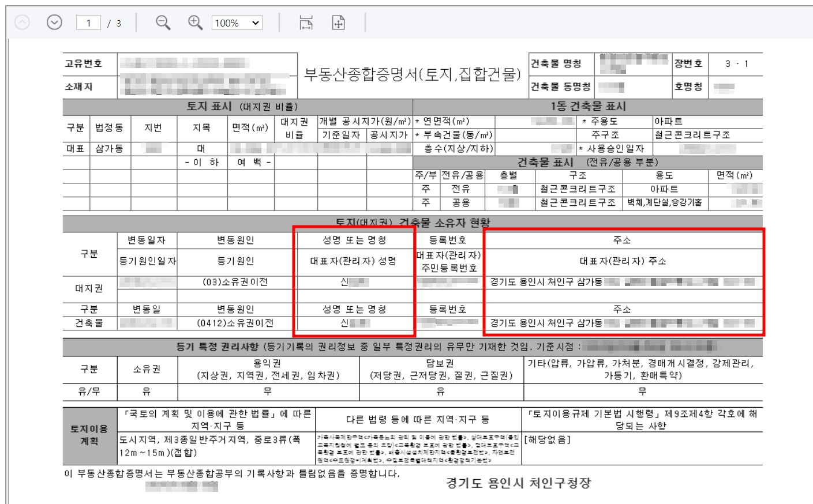
Task: Select the (03)소유권이전 cell
Action: [235, 282]
